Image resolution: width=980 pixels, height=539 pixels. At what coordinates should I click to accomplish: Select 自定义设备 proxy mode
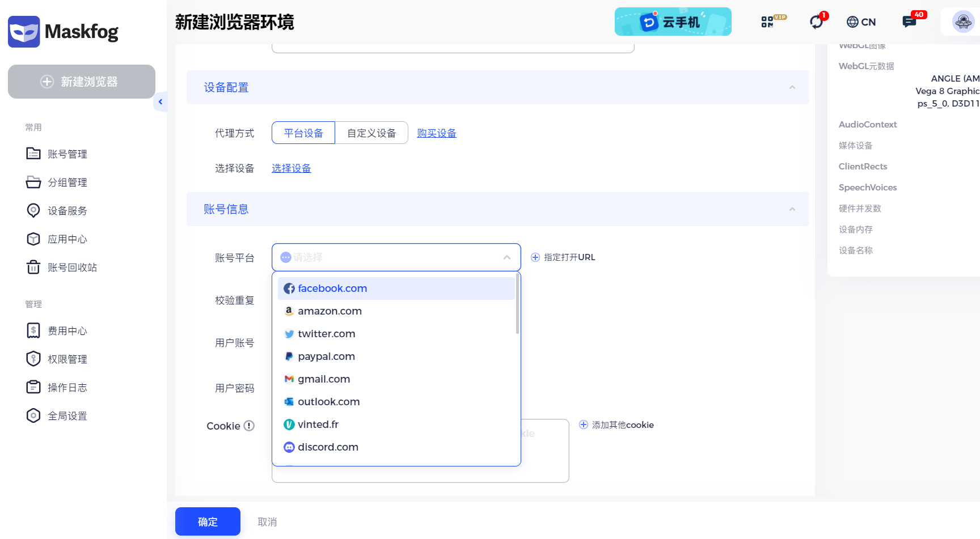(371, 133)
